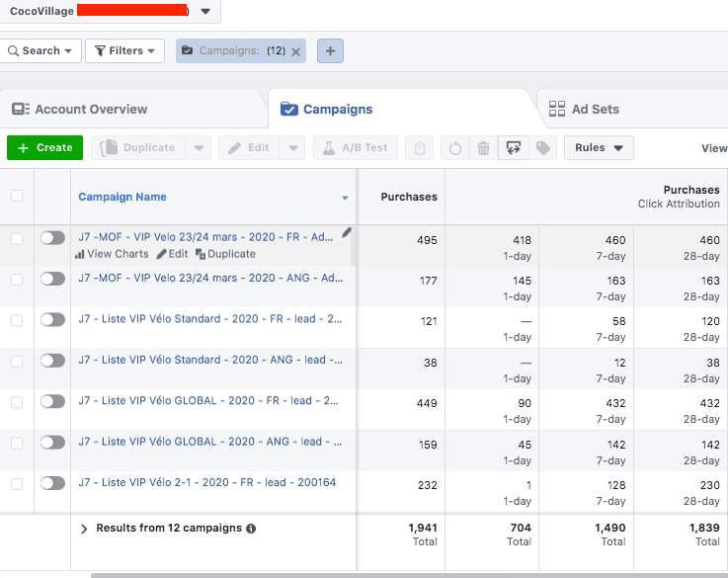Toggle the Liste VIP Vélo 2-1 campaign switch

tap(52, 483)
